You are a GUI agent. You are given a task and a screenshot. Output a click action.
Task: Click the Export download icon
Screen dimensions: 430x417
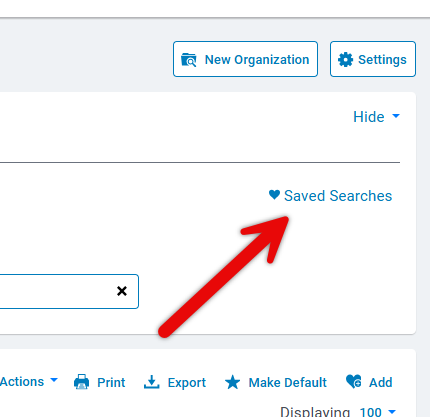[152, 382]
